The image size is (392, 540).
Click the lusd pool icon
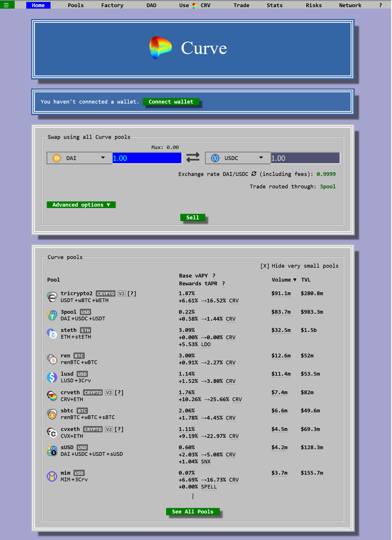tap(52, 377)
